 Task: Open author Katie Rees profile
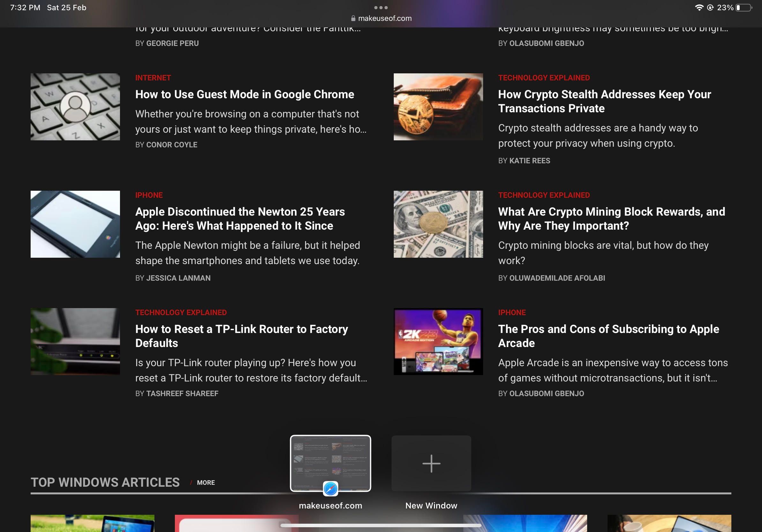[530, 160]
